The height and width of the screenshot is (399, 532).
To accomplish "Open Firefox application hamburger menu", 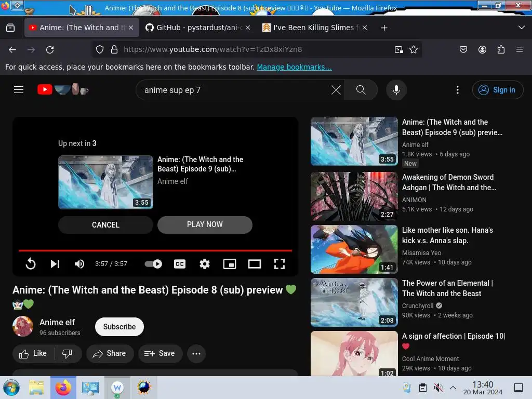I will (x=520, y=49).
